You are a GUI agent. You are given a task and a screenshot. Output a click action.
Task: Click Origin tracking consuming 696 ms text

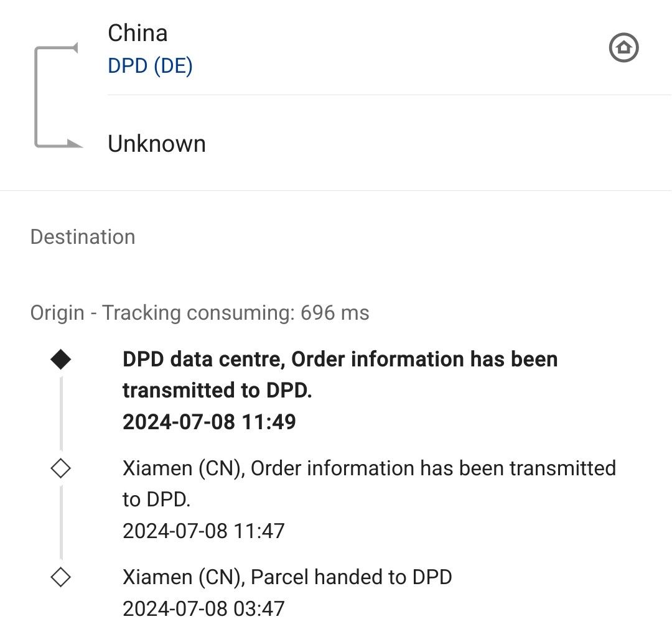[x=200, y=313]
